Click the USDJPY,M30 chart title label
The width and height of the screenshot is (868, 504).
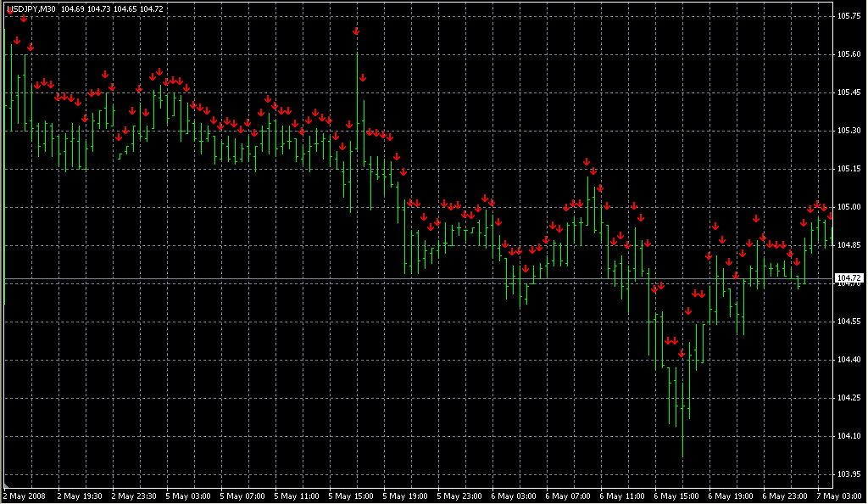[31, 8]
